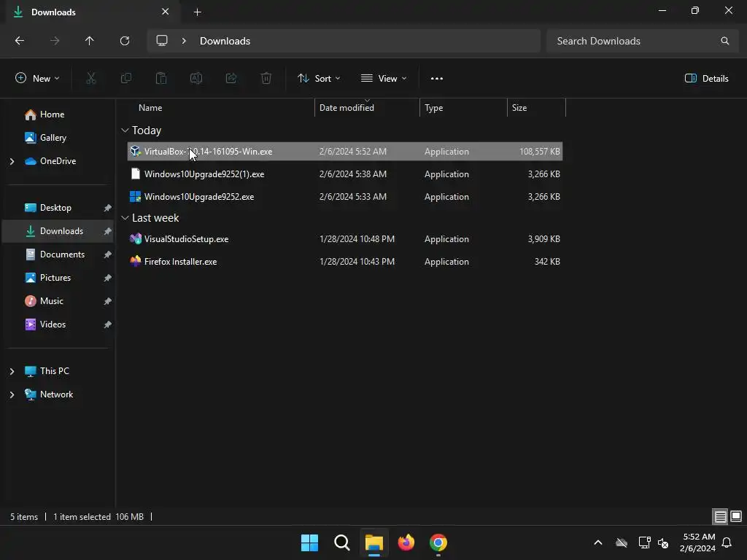Close the Downloads tab
This screenshot has width=747, height=560.
(166, 12)
